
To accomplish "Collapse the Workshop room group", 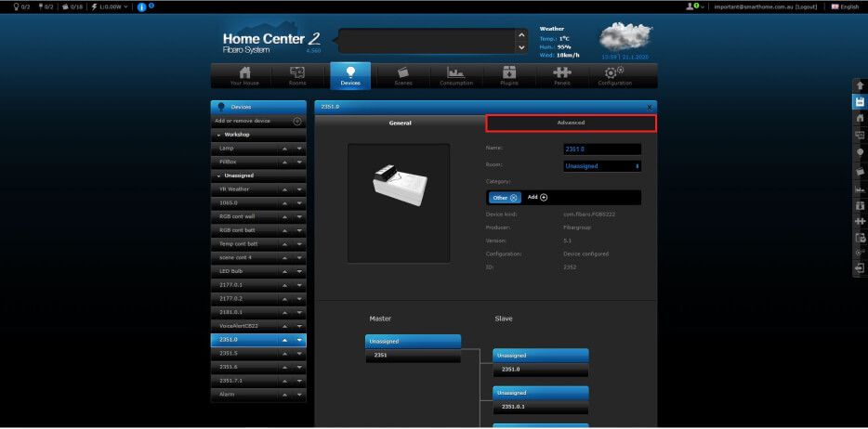I will [219, 135].
